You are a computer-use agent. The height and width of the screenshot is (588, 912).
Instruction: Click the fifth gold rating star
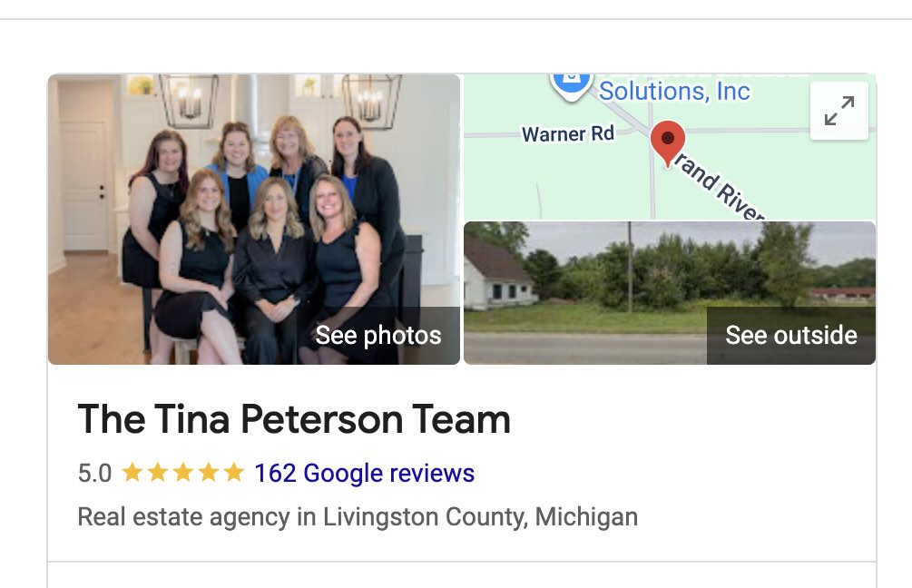pyautogui.click(x=233, y=472)
